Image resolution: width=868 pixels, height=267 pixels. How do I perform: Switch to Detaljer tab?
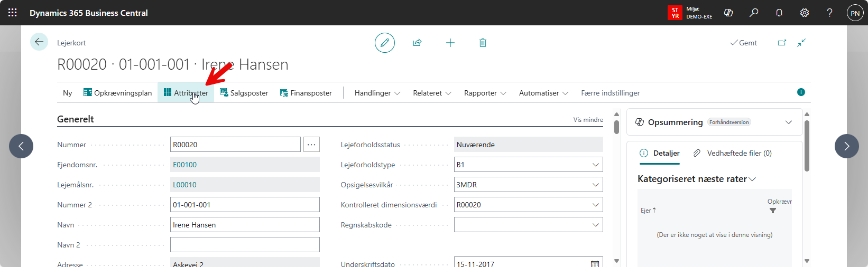click(660, 153)
